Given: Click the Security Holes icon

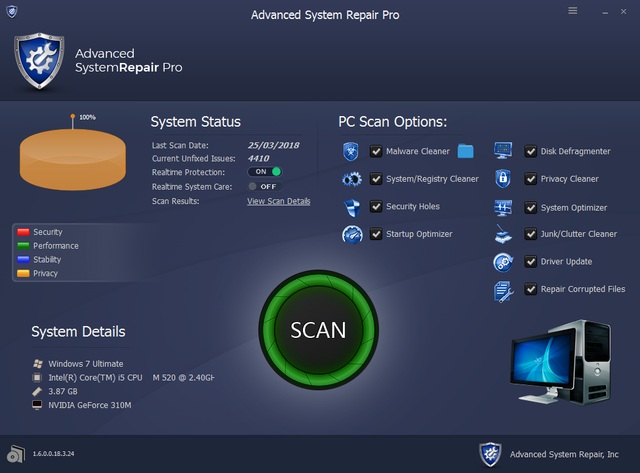Looking at the screenshot, I should pyautogui.click(x=351, y=207).
